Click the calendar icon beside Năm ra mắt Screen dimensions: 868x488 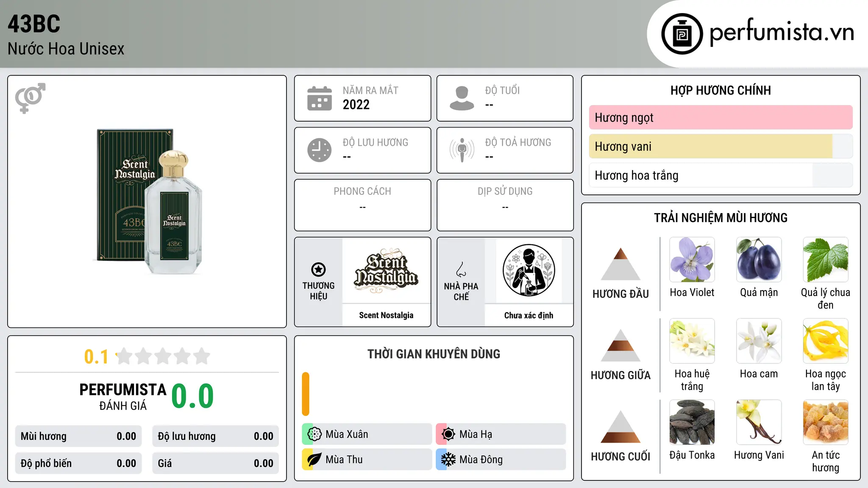[320, 98]
